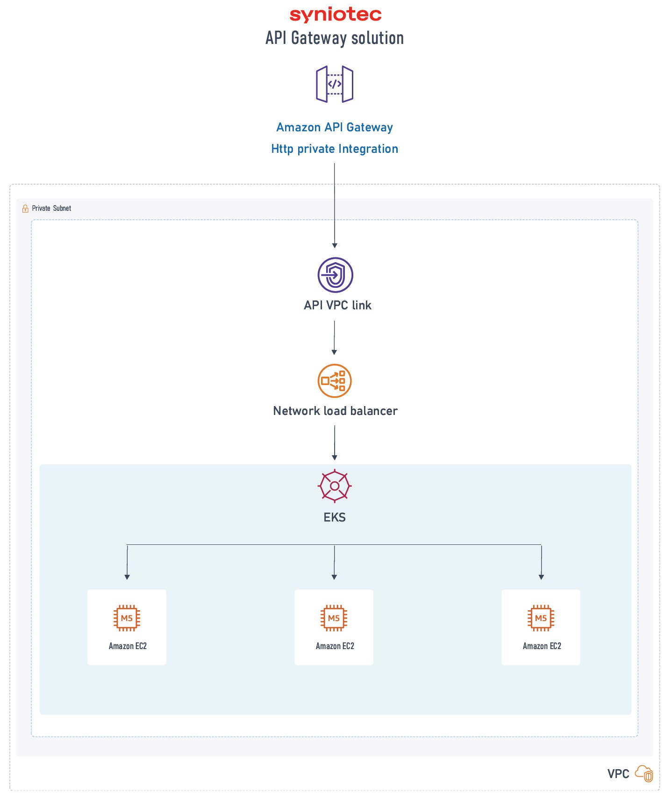
Task: Click the Network load balancer icon
Action: tap(335, 381)
